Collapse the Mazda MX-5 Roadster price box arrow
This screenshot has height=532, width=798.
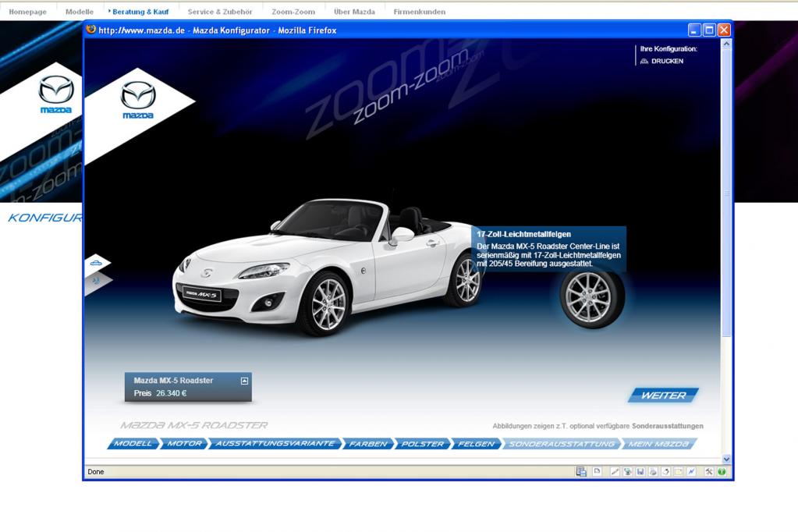244,381
